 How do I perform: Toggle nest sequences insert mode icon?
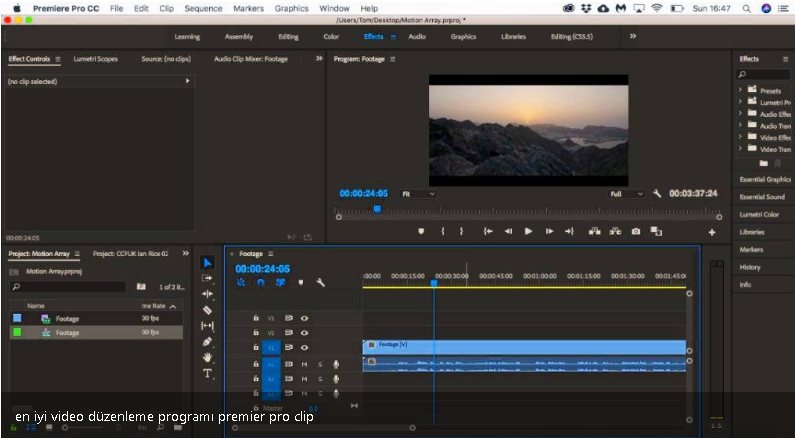tap(241, 283)
